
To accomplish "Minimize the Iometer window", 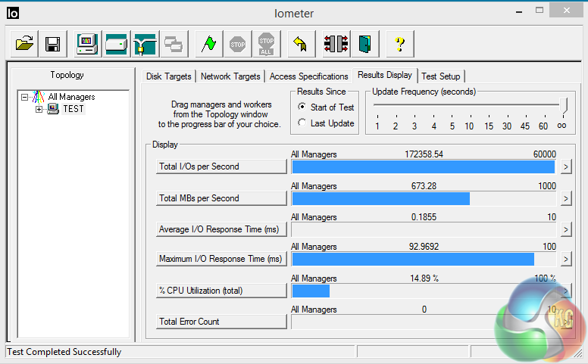I will 519,11.
